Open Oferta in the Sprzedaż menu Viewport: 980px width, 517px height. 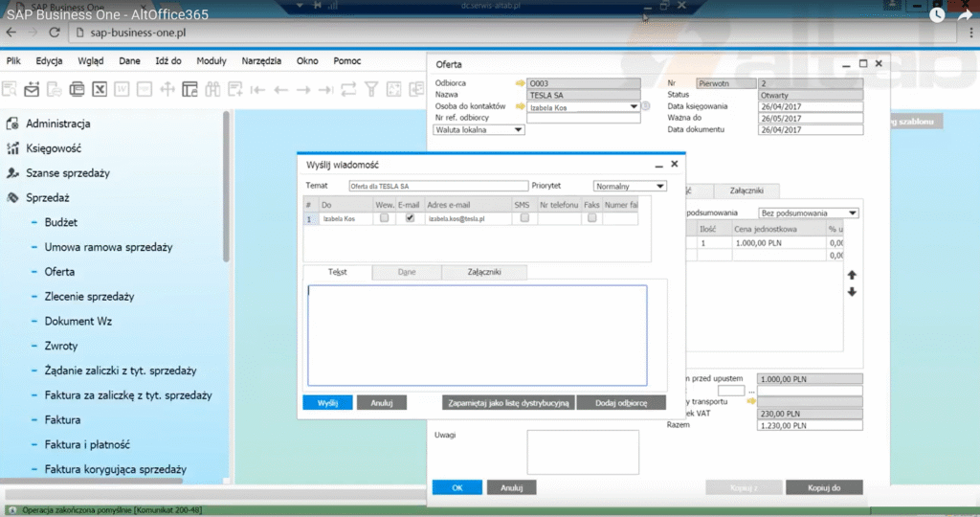click(59, 272)
